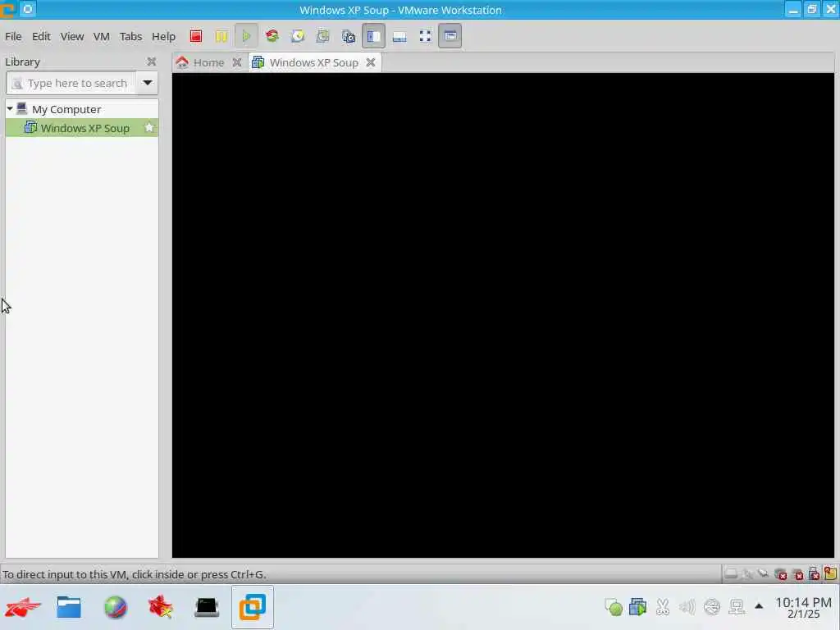Take a snapshot with the clock icon
This screenshot has width=840, height=630.
297,36
